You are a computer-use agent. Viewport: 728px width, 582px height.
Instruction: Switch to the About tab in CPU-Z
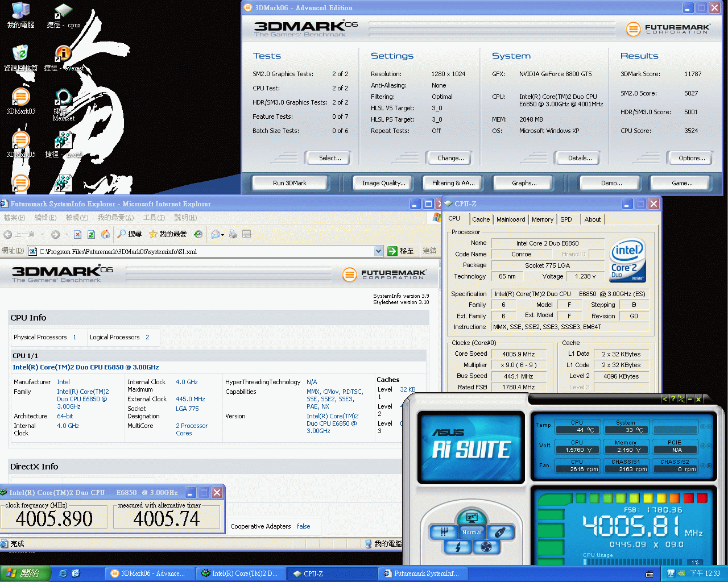593,219
